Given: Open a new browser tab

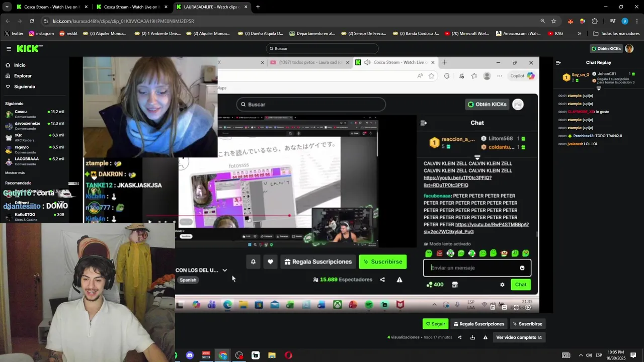Looking at the screenshot, I should pos(258,7).
